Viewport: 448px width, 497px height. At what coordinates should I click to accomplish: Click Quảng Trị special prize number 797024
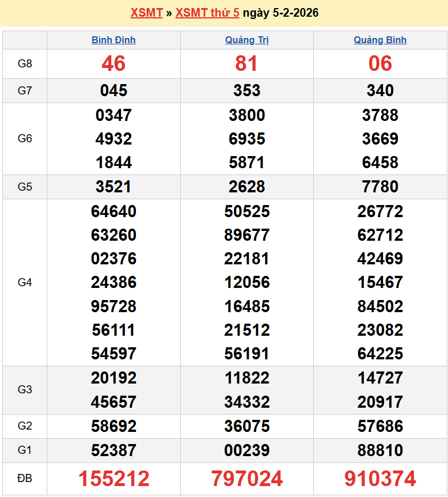[x=246, y=479]
